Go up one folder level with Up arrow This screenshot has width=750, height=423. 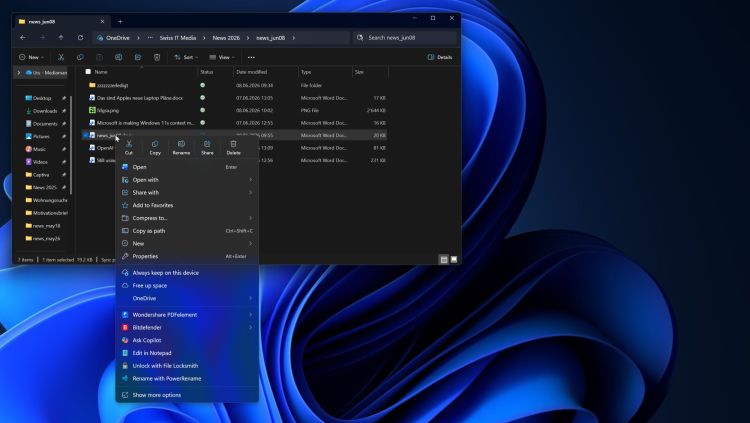click(61, 37)
